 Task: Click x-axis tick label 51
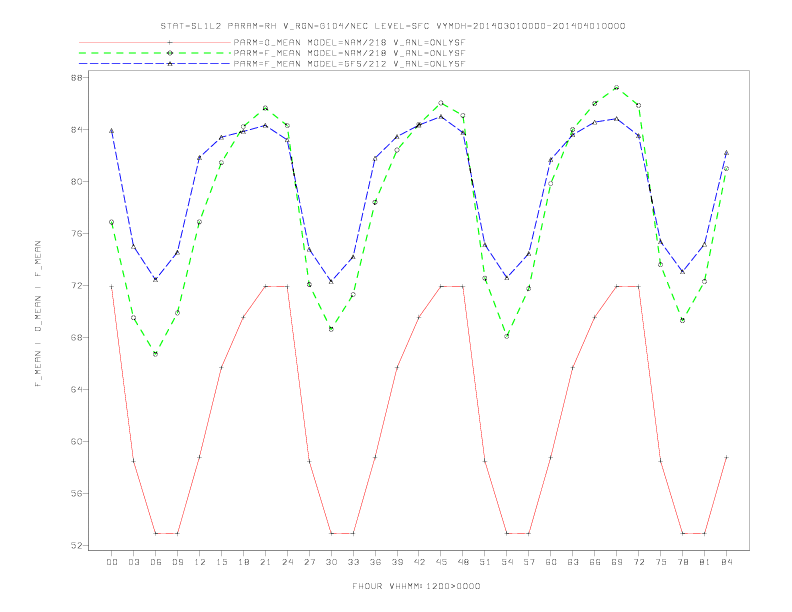pyautogui.click(x=485, y=562)
